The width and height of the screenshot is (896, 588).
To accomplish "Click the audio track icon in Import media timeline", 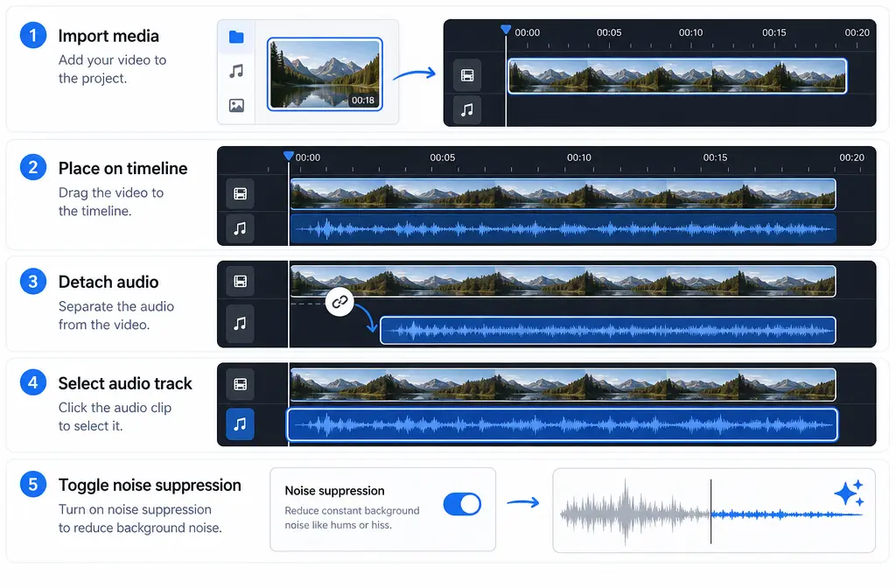I will (x=467, y=109).
